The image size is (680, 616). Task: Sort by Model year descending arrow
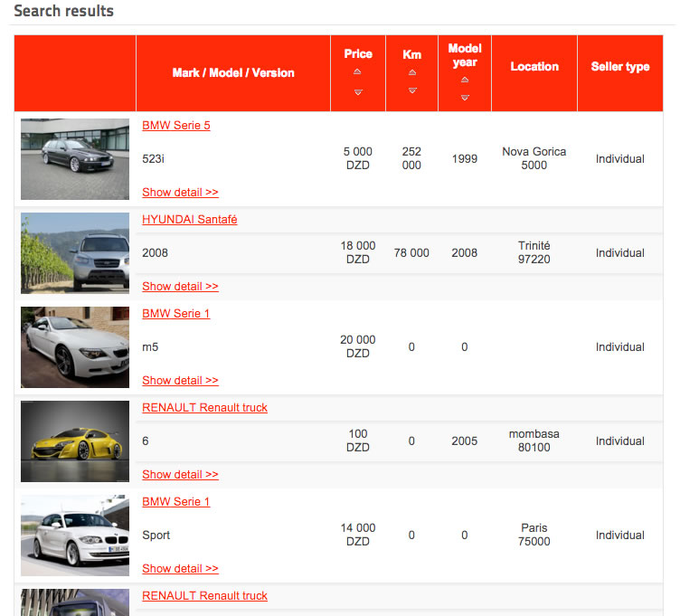coord(465,98)
